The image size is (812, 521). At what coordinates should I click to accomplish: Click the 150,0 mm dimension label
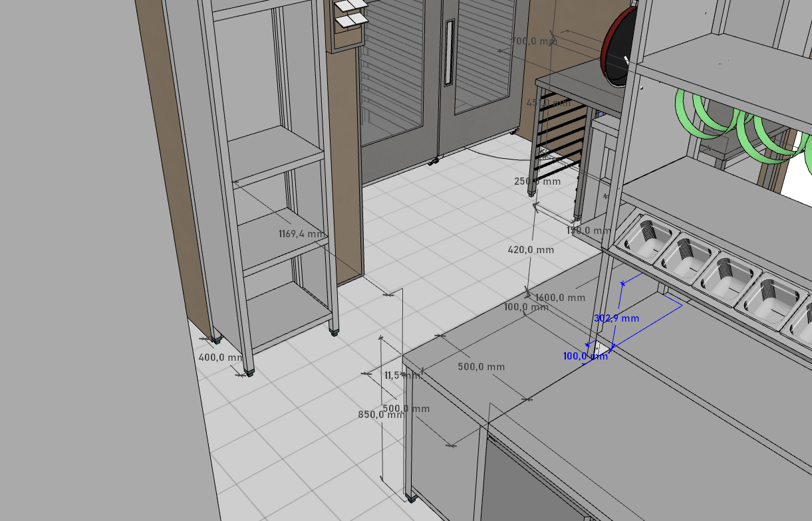pyautogui.click(x=588, y=231)
